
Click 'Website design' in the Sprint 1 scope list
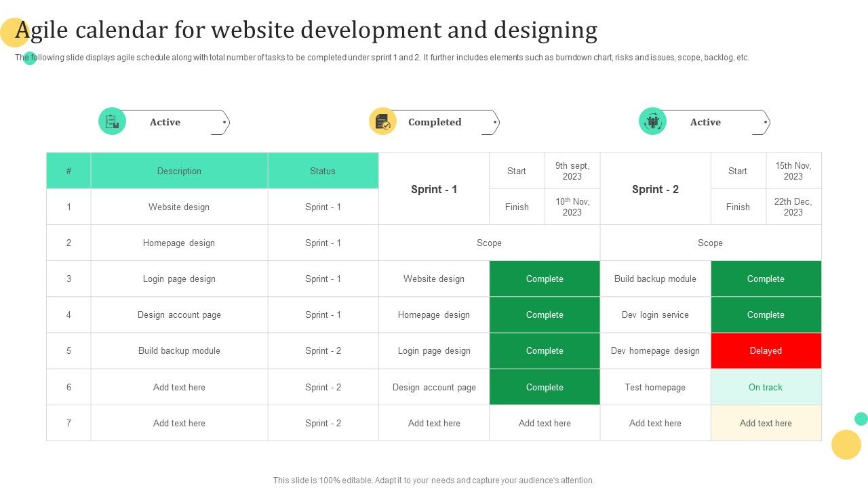point(434,279)
